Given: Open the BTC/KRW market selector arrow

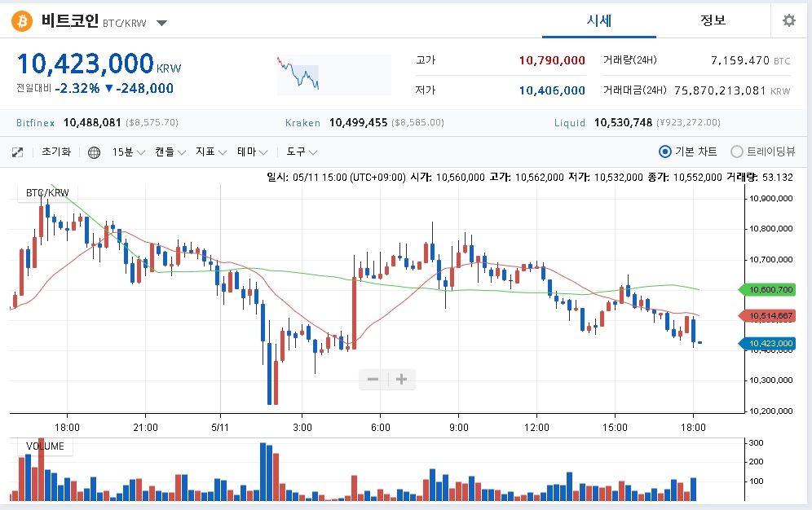Looking at the screenshot, I should [x=161, y=23].
